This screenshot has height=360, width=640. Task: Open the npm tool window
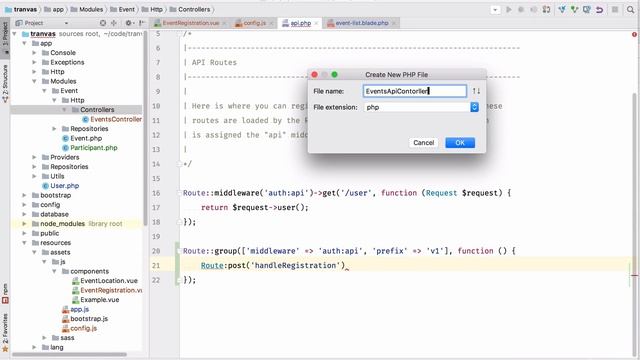(x=5, y=293)
